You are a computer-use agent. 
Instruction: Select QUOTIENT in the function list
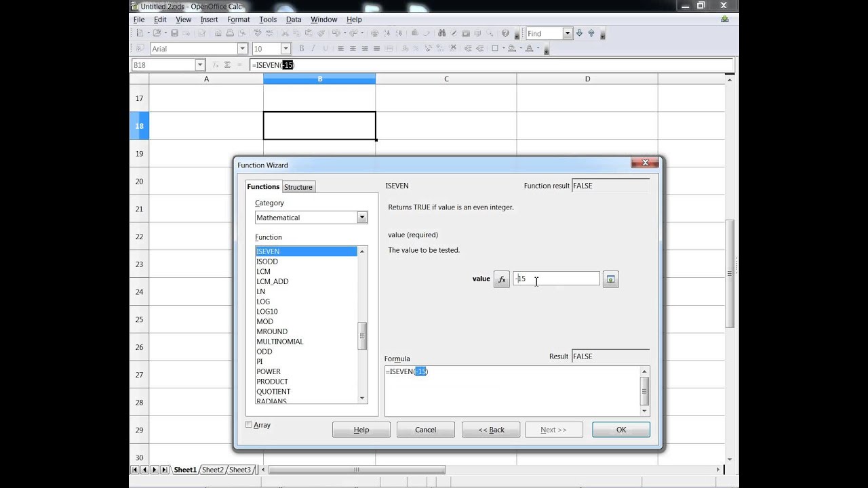(x=306, y=392)
